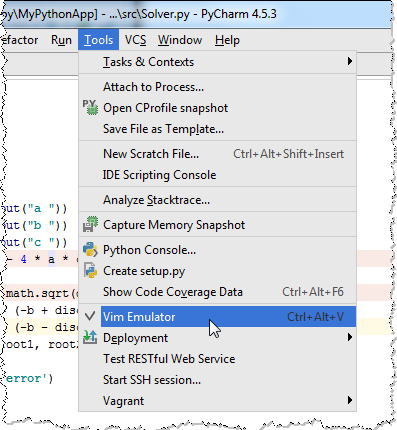The width and height of the screenshot is (397, 430).
Task: Expand the Tasks & Contexts submenu arrow
Action: tap(349, 61)
